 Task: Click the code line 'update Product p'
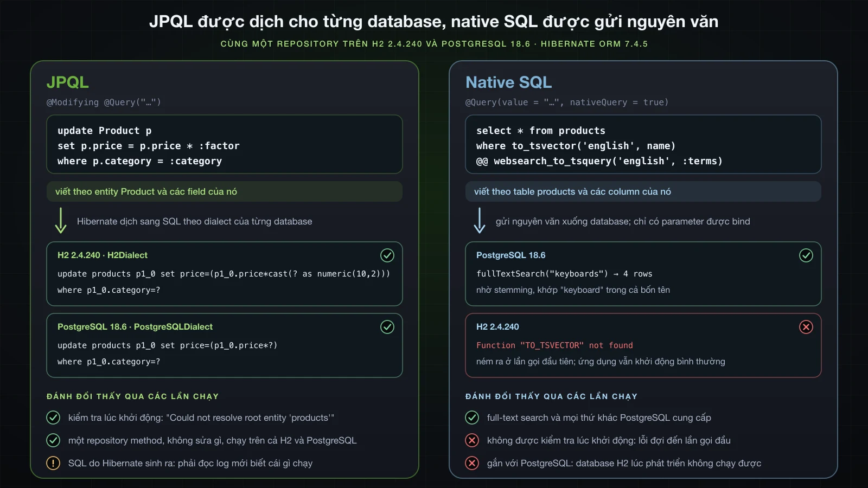pos(105,131)
